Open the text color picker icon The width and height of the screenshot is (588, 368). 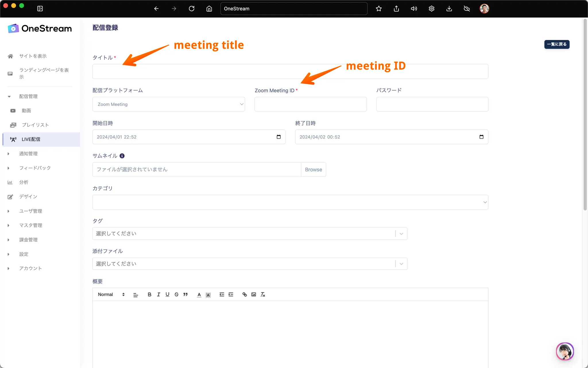coord(199,295)
